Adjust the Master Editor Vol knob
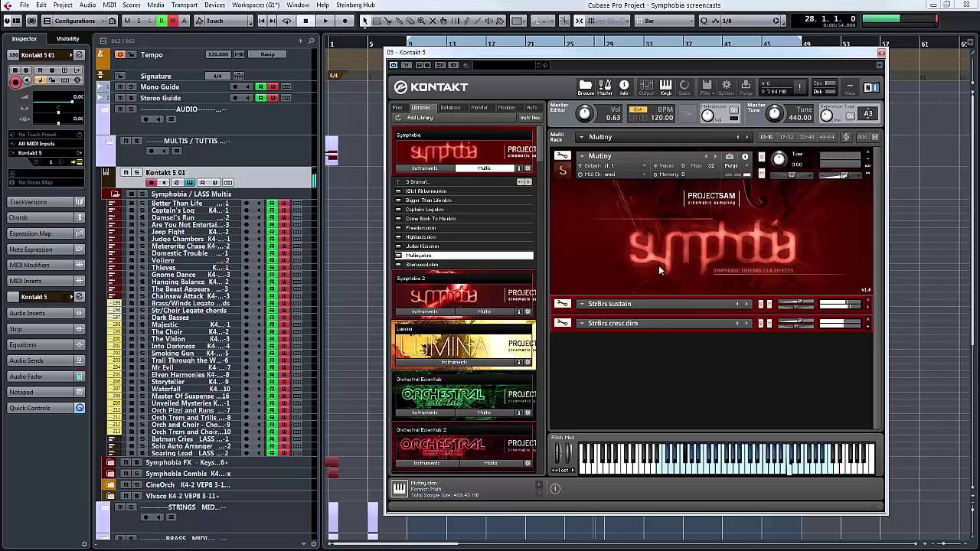The width and height of the screenshot is (980, 551). [x=585, y=113]
